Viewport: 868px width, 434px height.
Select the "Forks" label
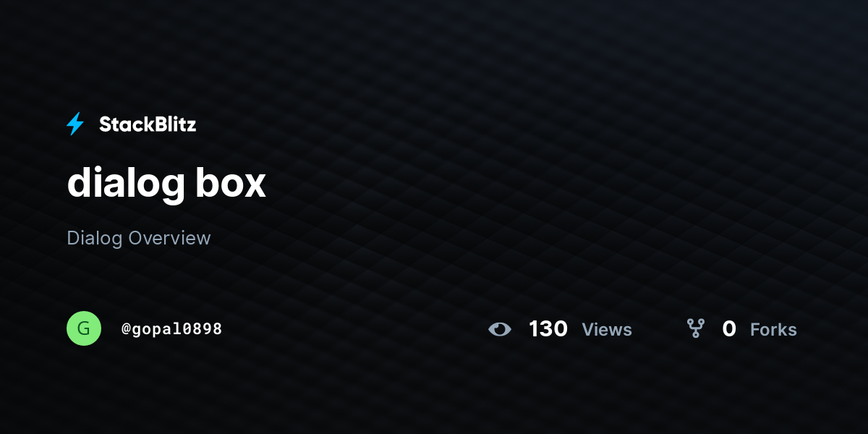pyautogui.click(x=773, y=330)
